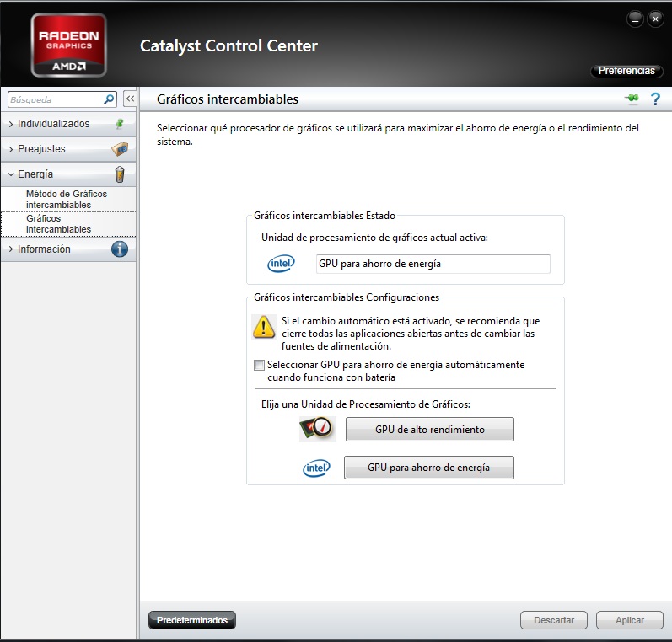Open help with the question mark icon

(655, 99)
